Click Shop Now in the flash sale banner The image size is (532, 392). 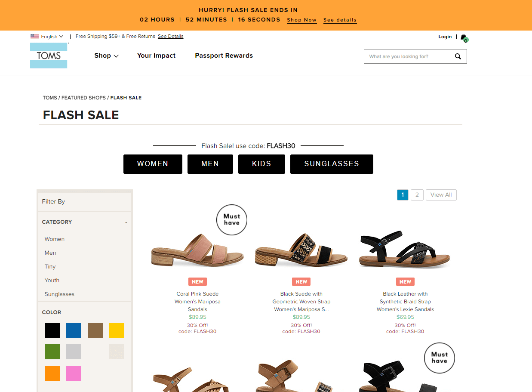coord(302,20)
